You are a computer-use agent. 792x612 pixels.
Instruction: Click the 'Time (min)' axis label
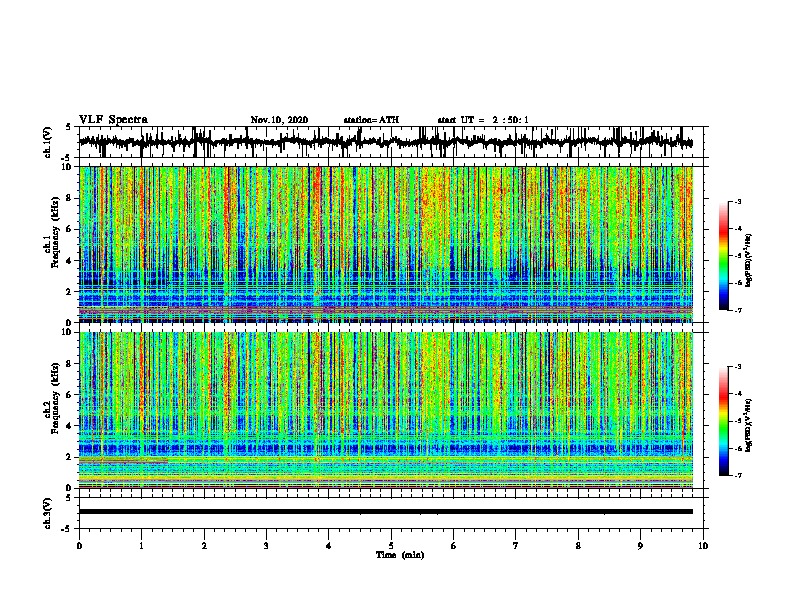(x=400, y=555)
